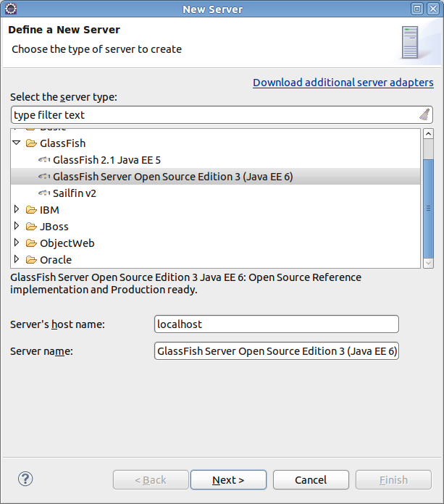This screenshot has width=444, height=504.
Task: Click the Server's host name field
Action: coord(277,324)
